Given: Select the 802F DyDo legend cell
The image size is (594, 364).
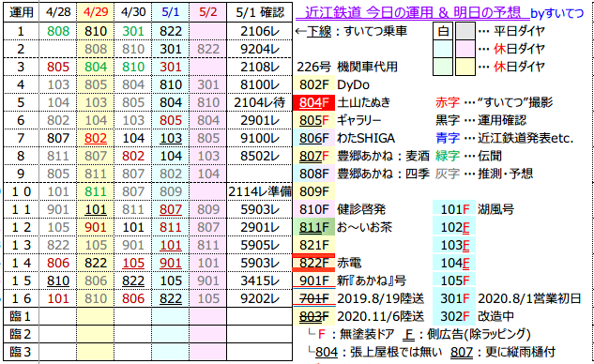Looking at the screenshot, I should pos(313,84).
